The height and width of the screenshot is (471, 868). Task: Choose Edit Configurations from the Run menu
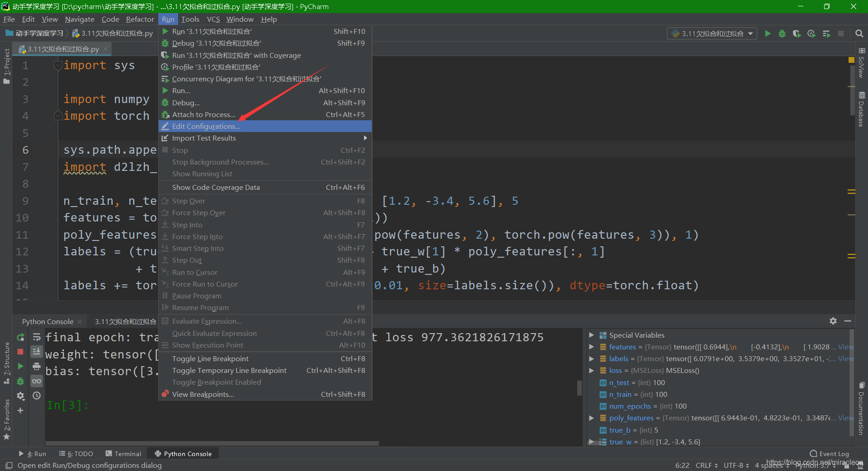pos(206,126)
